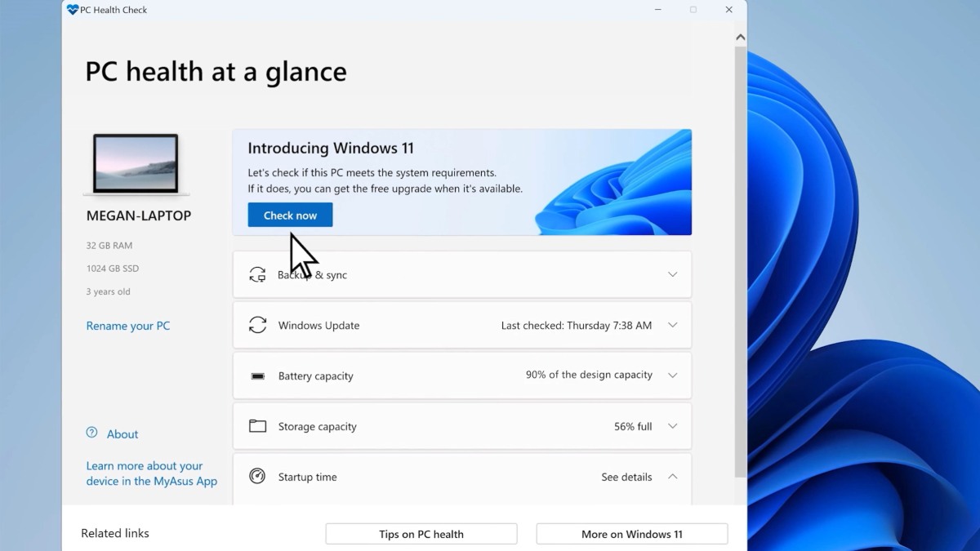The width and height of the screenshot is (980, 551).
Task: Open Tips on PC health
Action: [x=421, y=533]
